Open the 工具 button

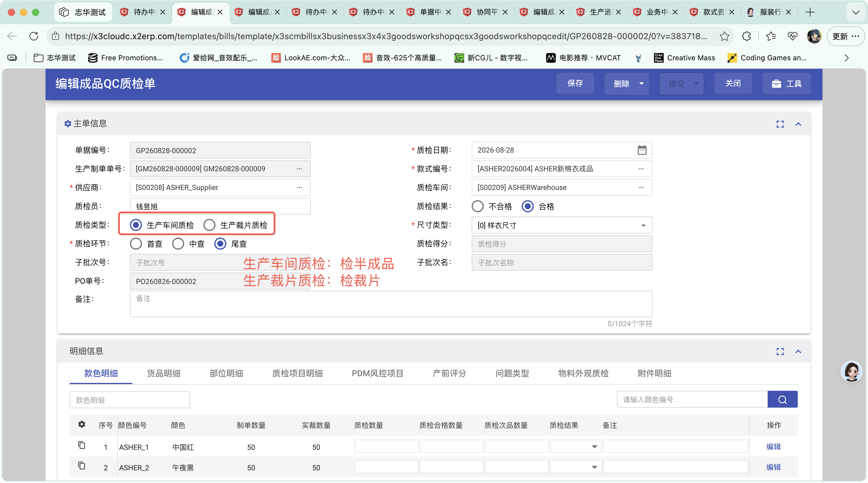(x=787, y=83)
